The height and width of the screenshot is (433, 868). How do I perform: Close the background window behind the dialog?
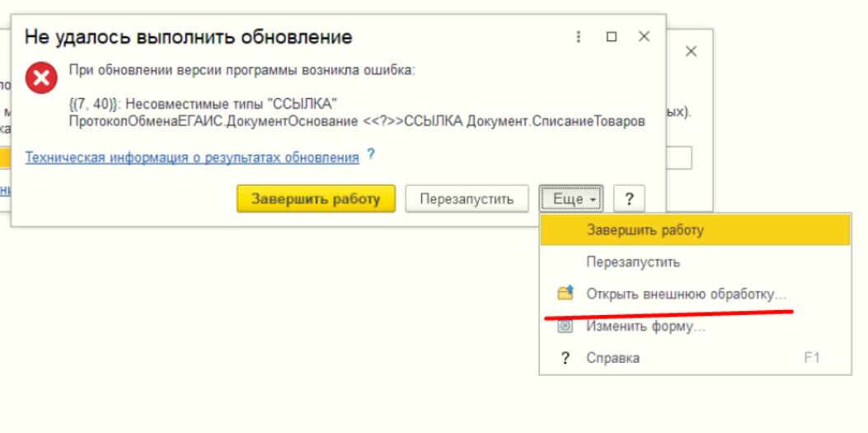(x=691, y=52)
